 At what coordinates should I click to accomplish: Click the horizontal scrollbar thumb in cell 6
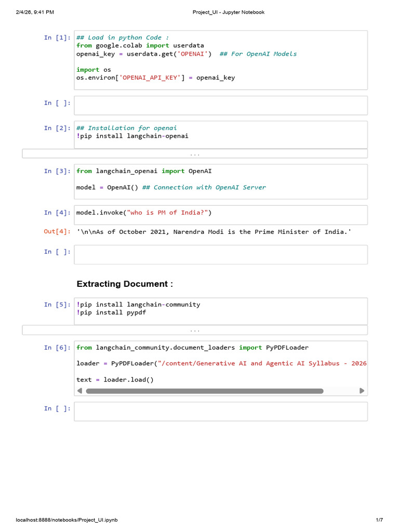[205, 391]
